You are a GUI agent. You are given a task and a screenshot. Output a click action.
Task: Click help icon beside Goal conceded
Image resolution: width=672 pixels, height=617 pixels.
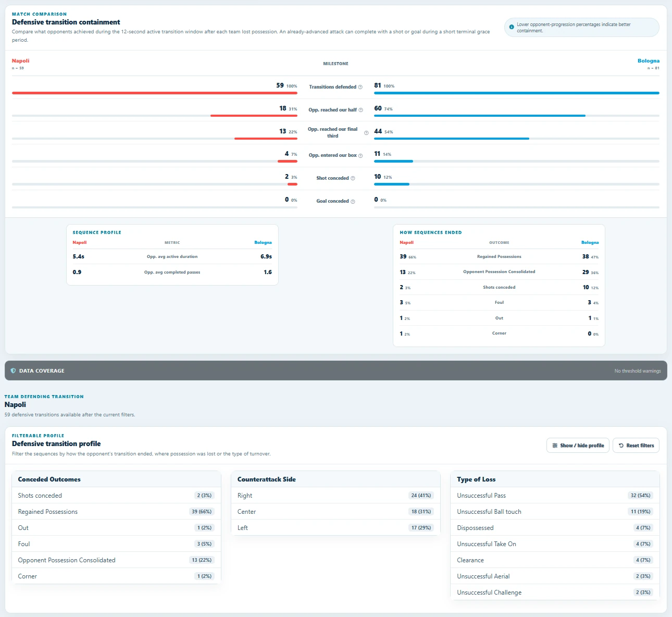(x=353, y=201)
